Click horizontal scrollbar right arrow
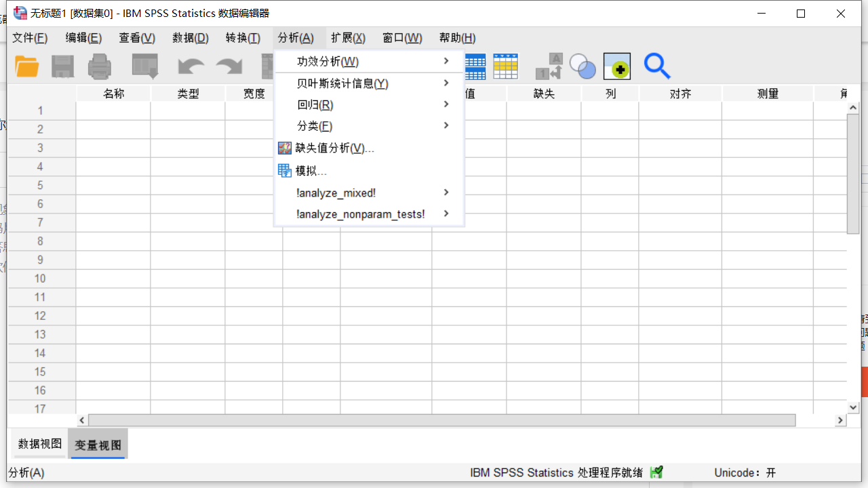Viewport: 868px width, 488px height. coord(840,420)
